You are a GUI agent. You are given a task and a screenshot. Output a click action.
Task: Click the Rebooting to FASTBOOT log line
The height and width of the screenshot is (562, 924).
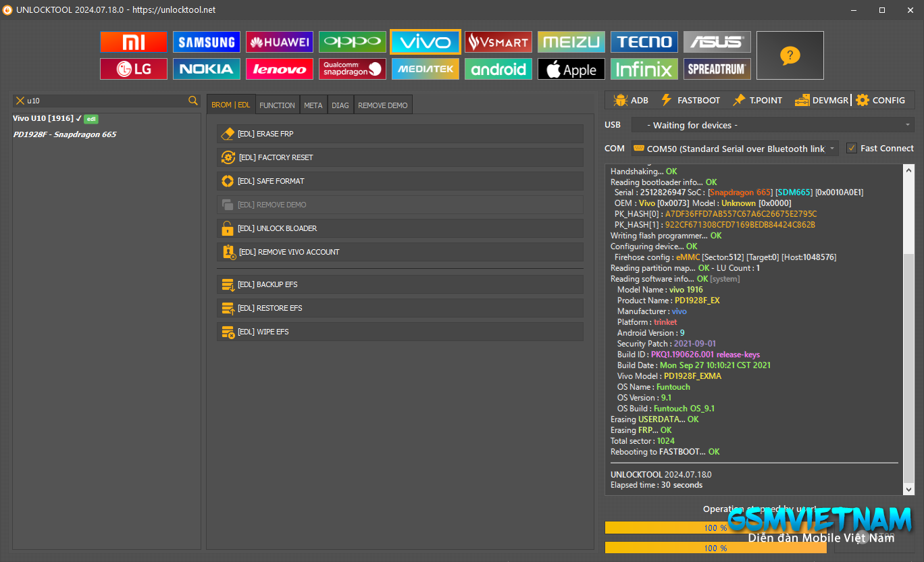[665, 452]
